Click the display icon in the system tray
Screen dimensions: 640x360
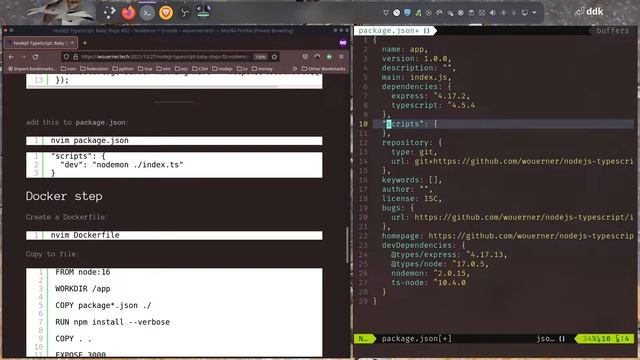click(524, 13)
